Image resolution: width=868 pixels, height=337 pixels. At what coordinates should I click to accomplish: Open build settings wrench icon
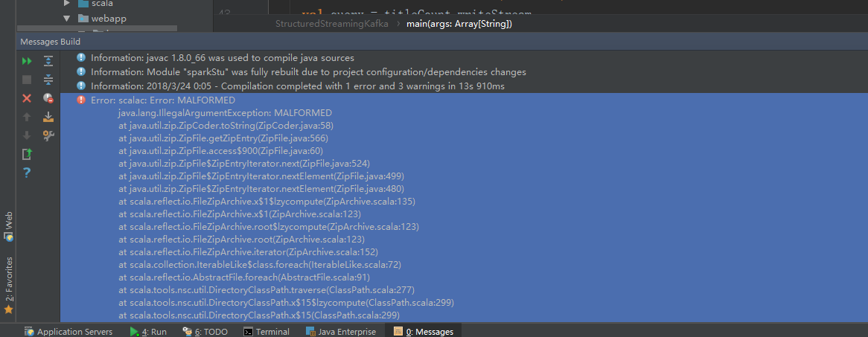[48, 135]
